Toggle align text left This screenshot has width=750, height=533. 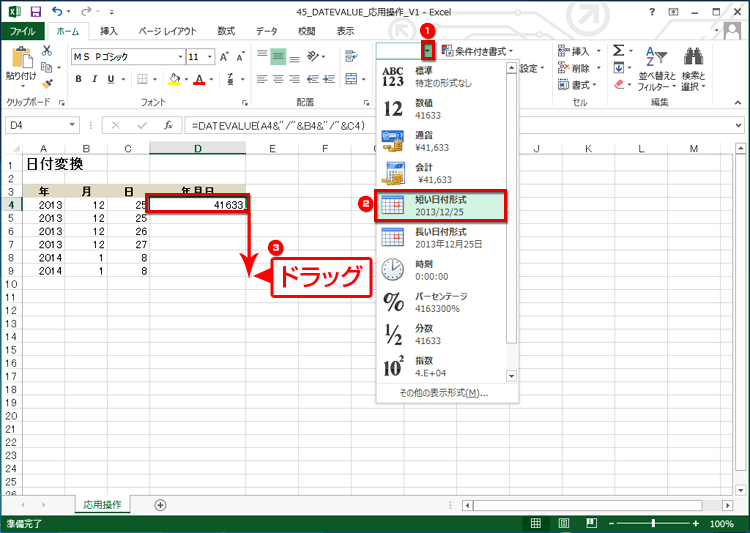262,79
